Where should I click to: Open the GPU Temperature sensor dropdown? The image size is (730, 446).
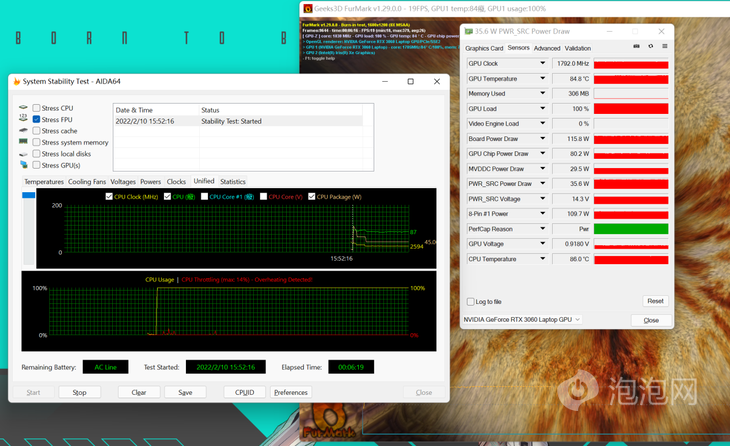click(x=541, y=78)
